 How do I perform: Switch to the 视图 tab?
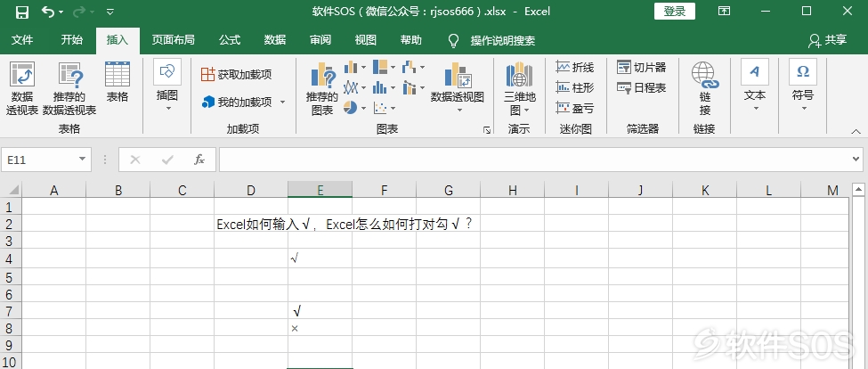click(x=365, y=40)
